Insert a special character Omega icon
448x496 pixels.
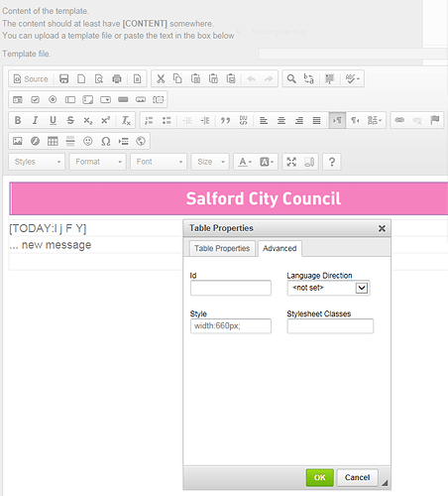[x=105, y=141]
